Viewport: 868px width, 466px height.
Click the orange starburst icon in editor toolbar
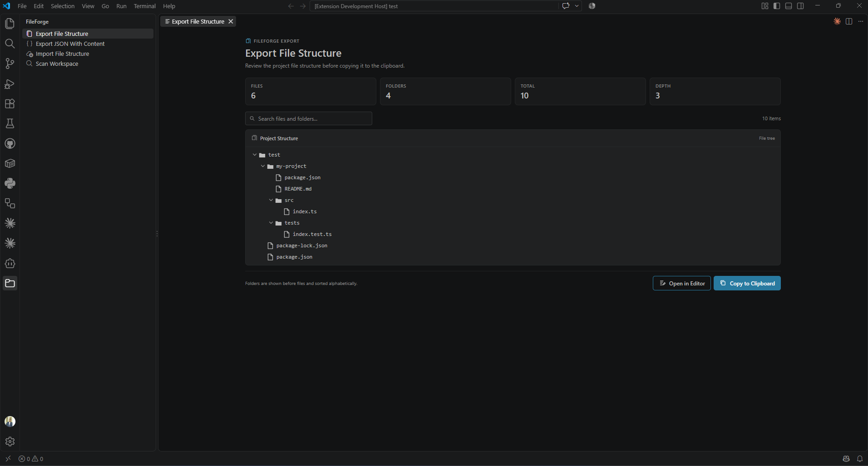(837, 21)
